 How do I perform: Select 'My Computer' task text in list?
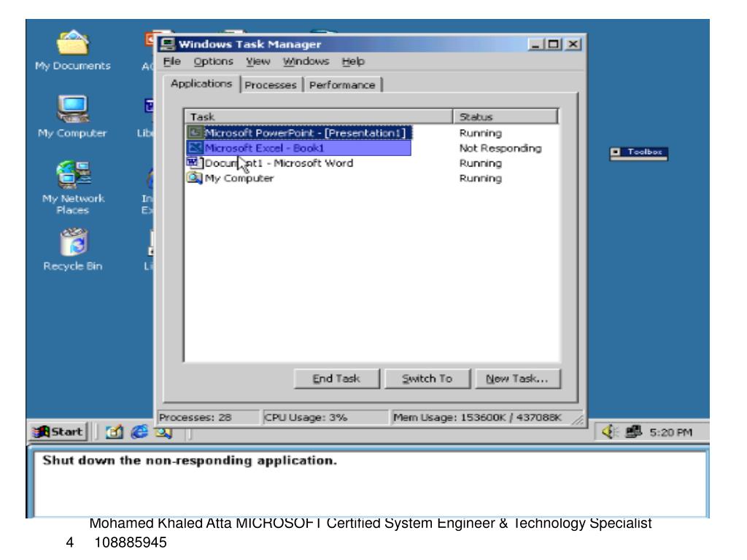239,179
